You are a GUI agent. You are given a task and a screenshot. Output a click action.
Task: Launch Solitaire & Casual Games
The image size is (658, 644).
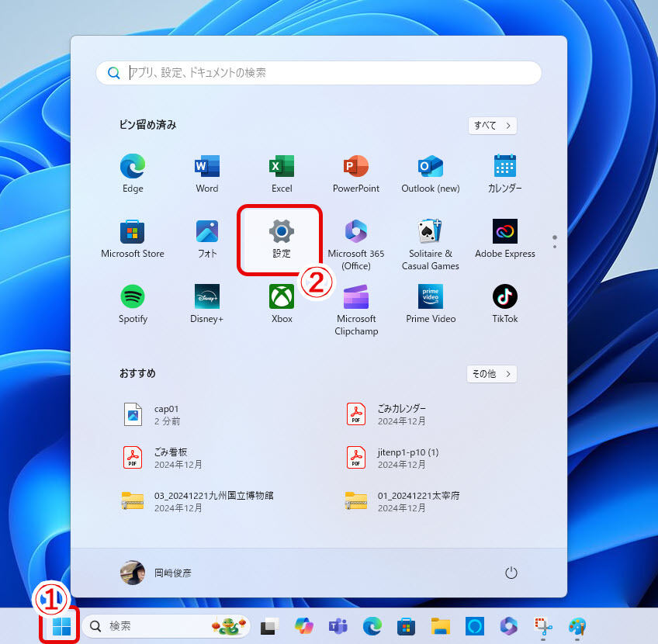point(430,244)
